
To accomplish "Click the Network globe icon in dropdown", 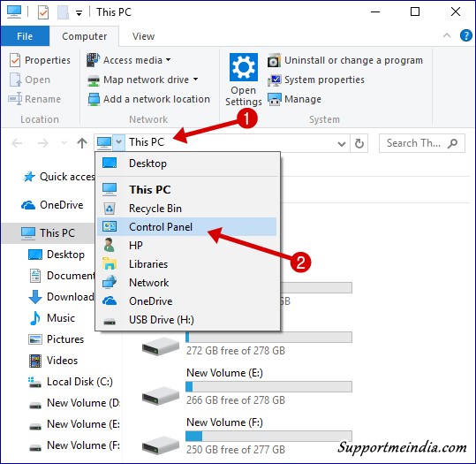I will coord(110,282).
